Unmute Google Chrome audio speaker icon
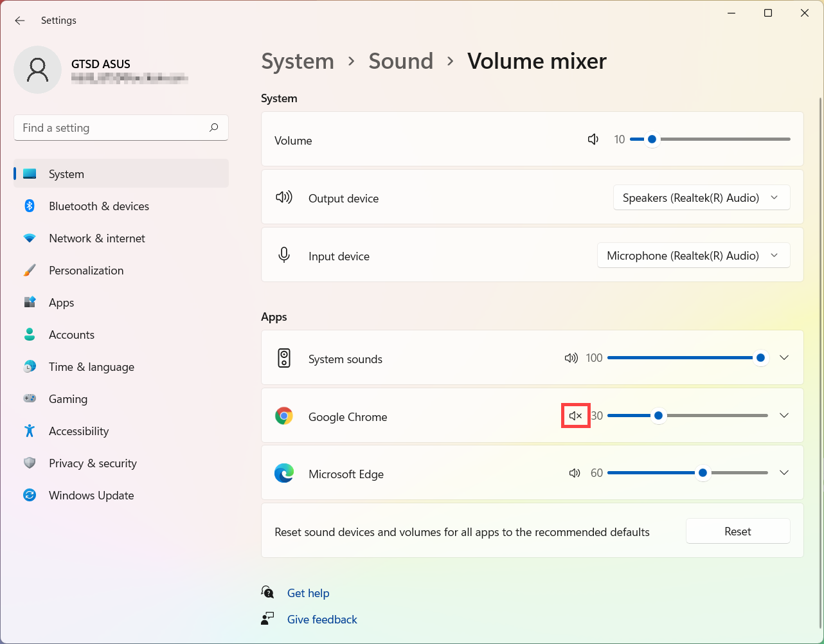The image size is (824, 644). 575,416
